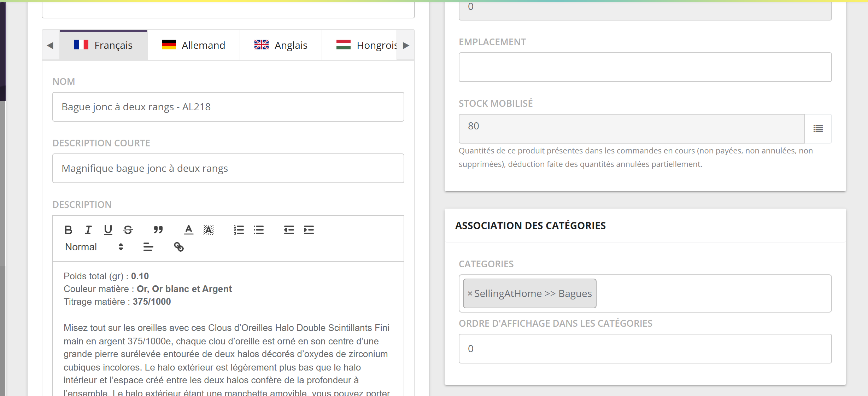
Task: Edit the Nom field
Action: click(228, 107)
